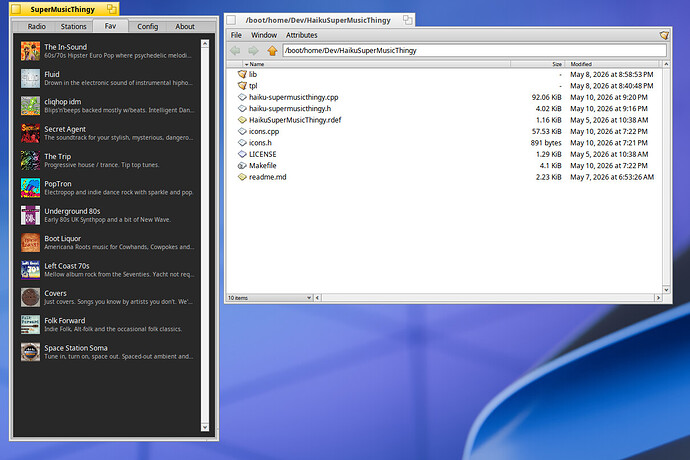The image size is (690, 460).
Task: Open the Config tab
Action: point(147,26)
